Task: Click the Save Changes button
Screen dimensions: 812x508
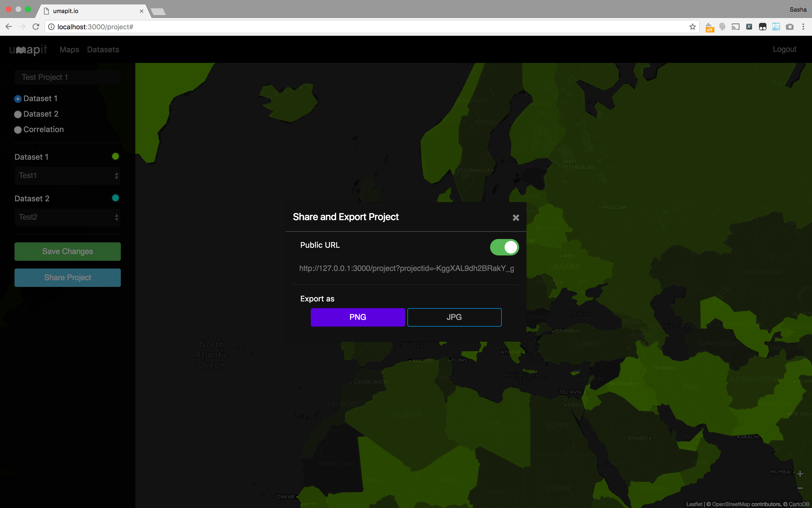Action: pos(67,251)
